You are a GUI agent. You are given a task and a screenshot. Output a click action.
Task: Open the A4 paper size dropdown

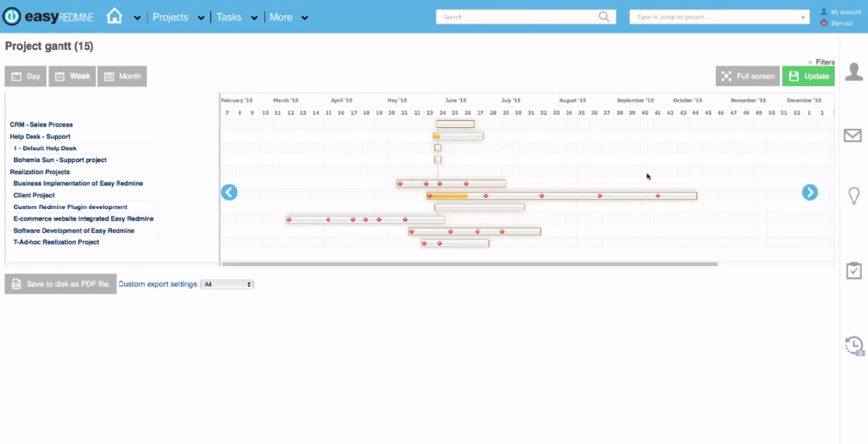pyautogui.click(x=227, y=284)
